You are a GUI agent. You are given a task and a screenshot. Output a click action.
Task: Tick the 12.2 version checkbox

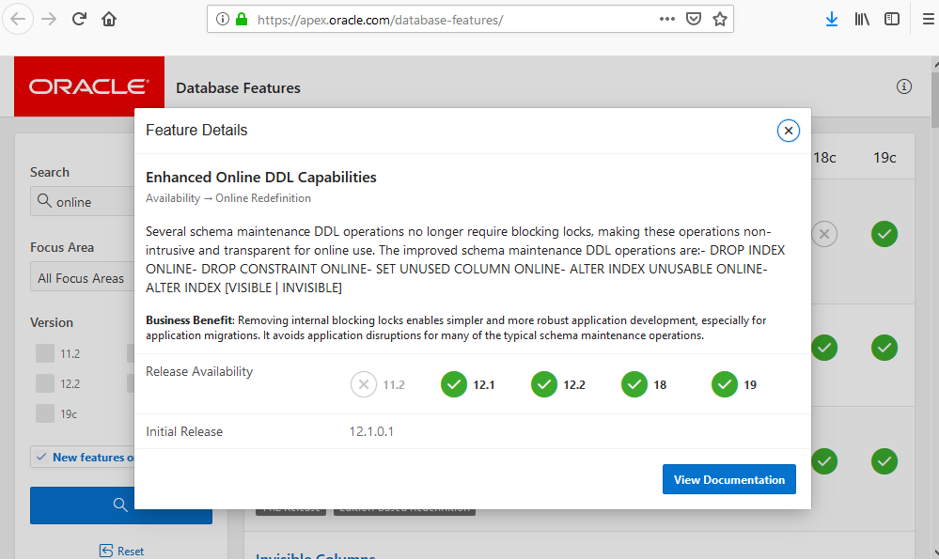click(45, 383)
